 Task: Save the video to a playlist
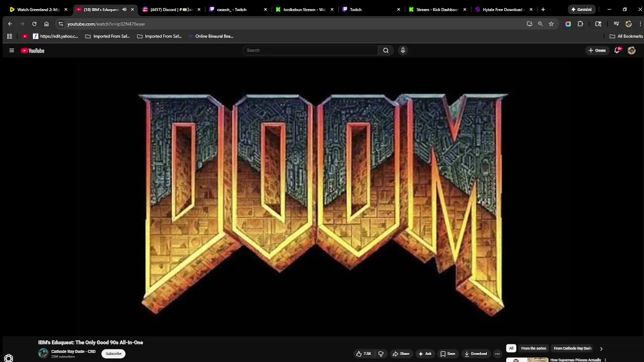[x=448, y=353]
